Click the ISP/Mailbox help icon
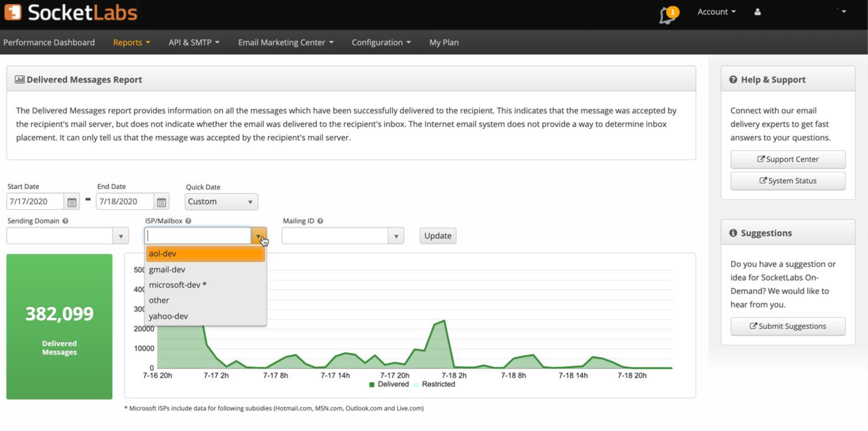 coord(188,221)
